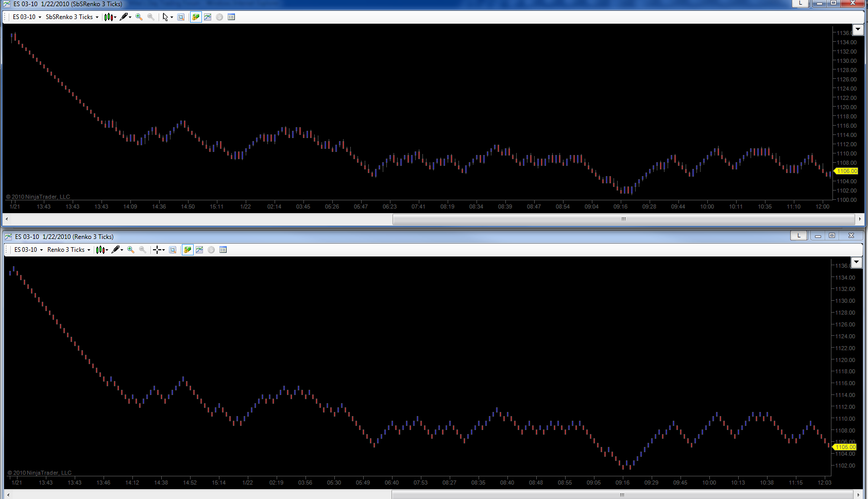Select arrow pointer cursor in SbSRenko toolbar
The image size is (868, 499).
point(165,17)
